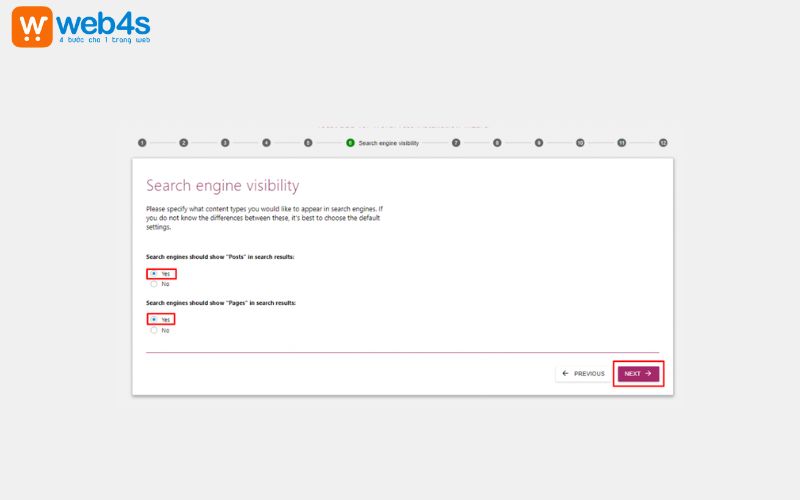Advance to step 7 circle

tap(456, 143)
